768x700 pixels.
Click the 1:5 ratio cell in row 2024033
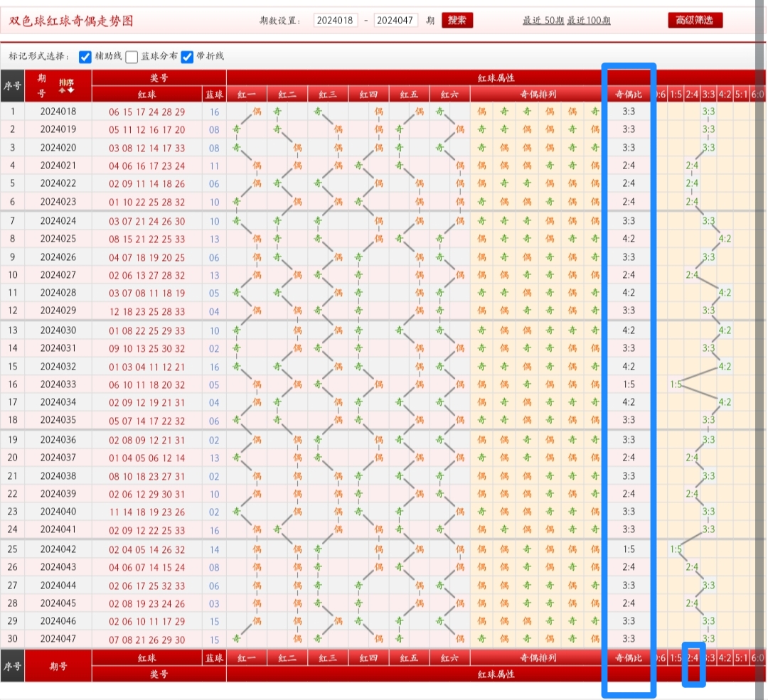629,384
